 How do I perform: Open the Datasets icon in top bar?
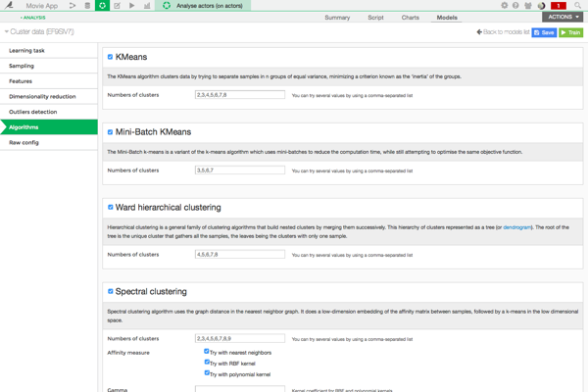(x=87, y=6)
